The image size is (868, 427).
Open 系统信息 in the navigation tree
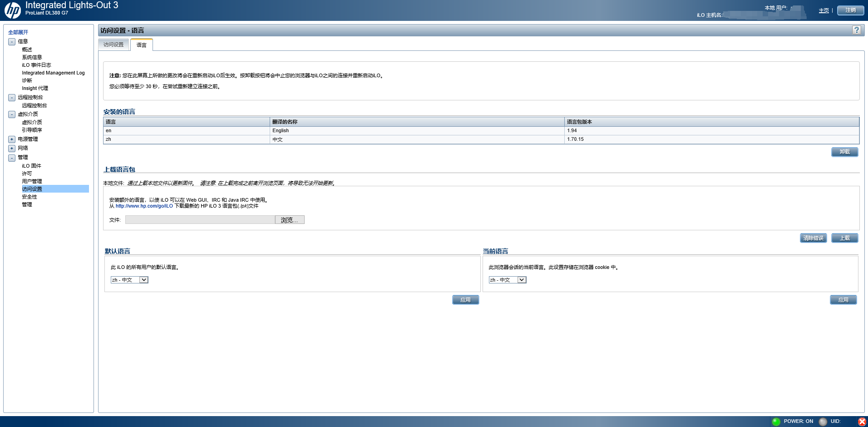tap(32, 57)
